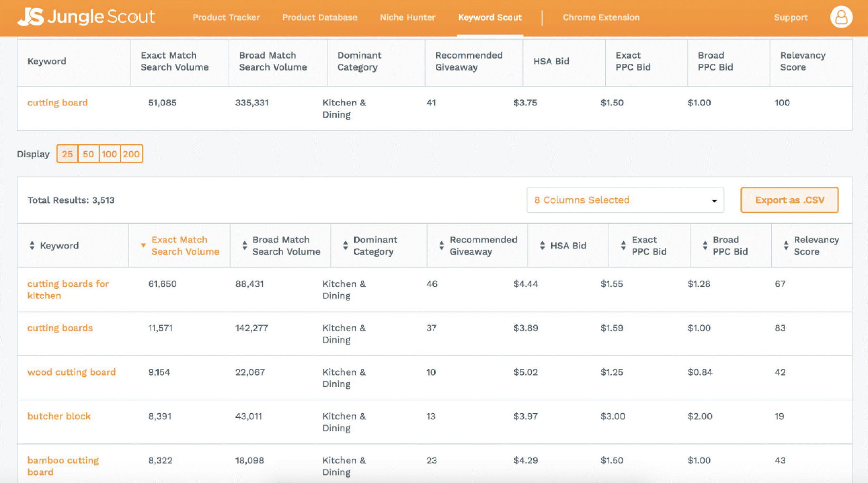
Task: Sort by Dominant Category arrows
Action: point(345,245)
